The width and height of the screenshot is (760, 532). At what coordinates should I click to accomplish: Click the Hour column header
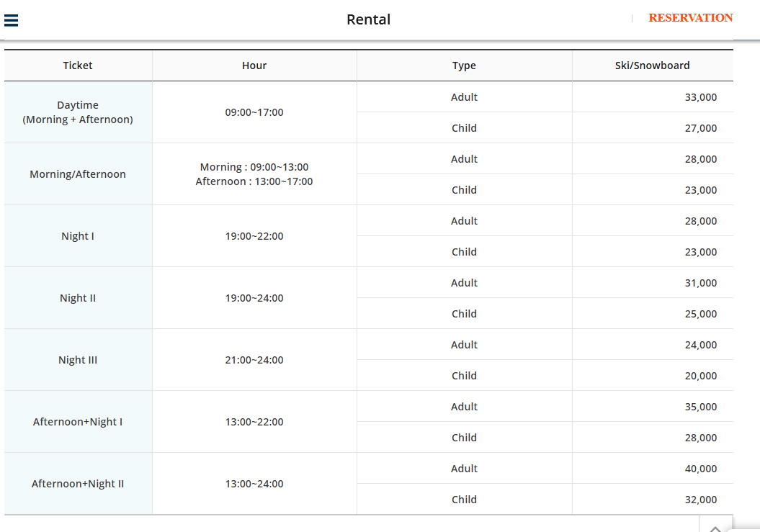coord(254,66)
